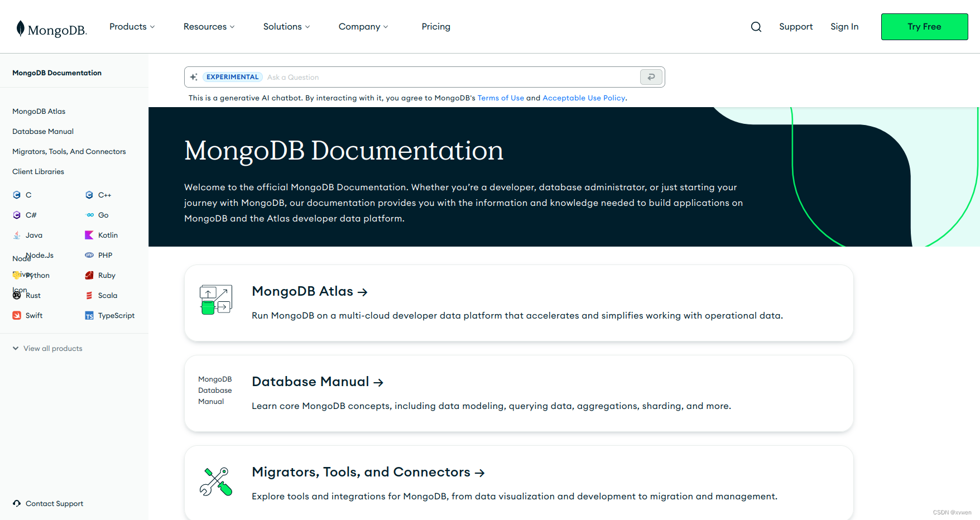This screenshot has width=980, height=520.
Task: Click the Ruby language icon
Action: [x=89, y=275]
